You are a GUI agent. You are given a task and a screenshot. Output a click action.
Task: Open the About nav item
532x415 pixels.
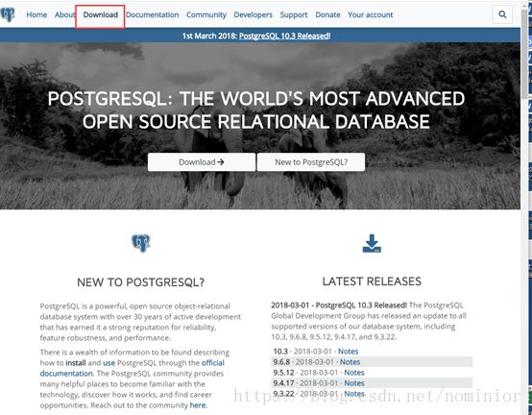coord(64,15)
